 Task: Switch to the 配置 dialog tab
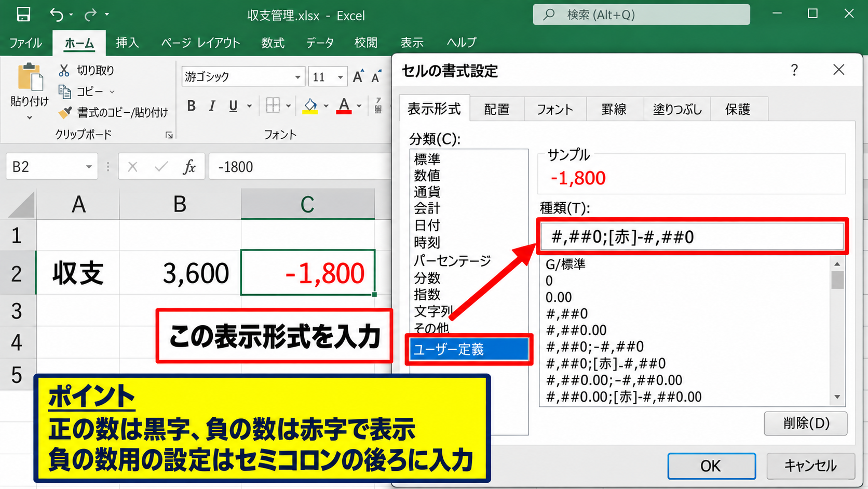(497, 109)
